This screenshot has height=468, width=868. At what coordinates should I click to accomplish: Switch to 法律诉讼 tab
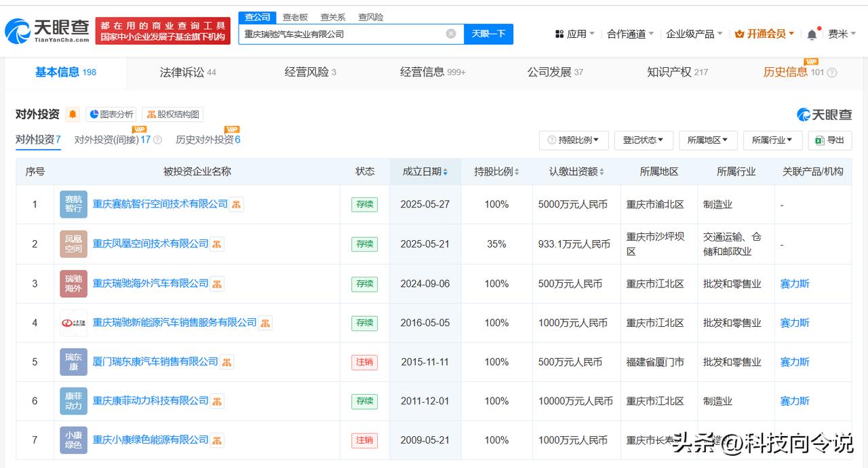188,72
